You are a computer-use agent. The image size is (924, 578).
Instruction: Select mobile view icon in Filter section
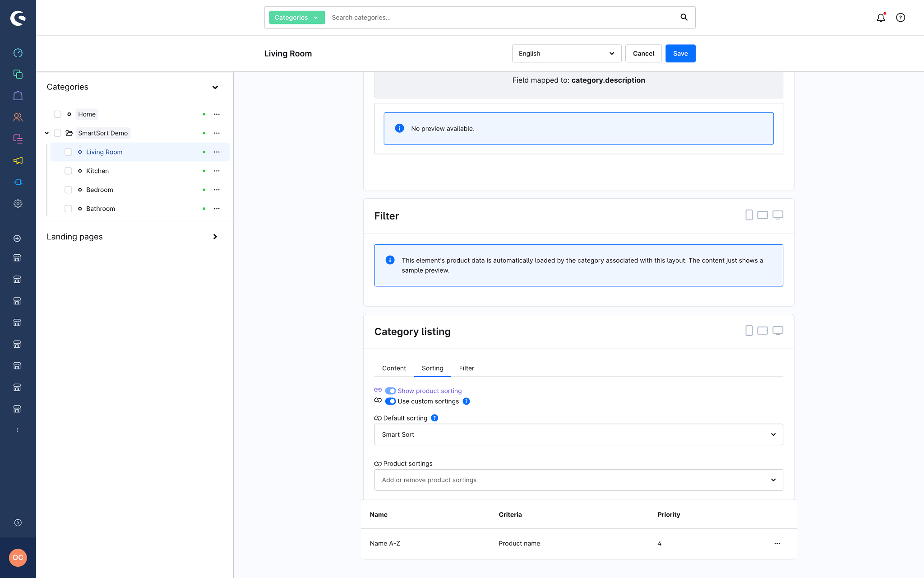749,215
